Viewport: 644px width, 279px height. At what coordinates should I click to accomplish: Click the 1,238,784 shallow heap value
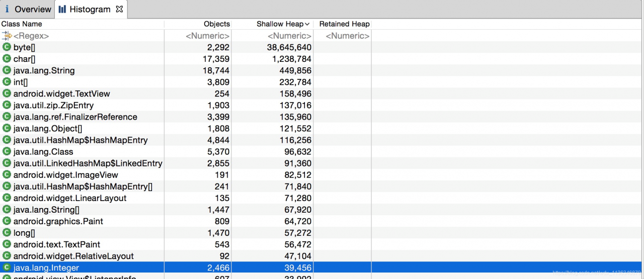point(292,59)
